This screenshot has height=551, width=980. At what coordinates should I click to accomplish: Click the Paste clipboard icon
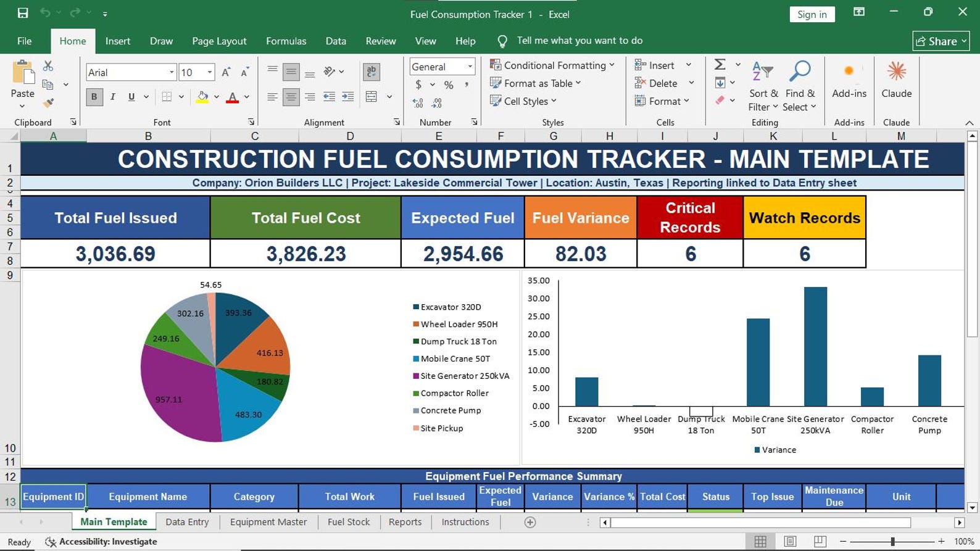23,72
